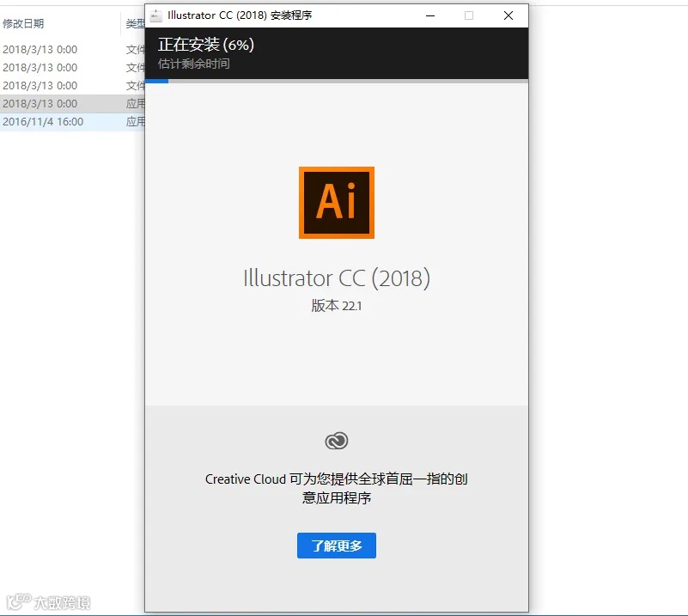Click the 正在安装 (6%) status text
The width and height of the screenshot is (688, 616).
click(x=206, y=45)
